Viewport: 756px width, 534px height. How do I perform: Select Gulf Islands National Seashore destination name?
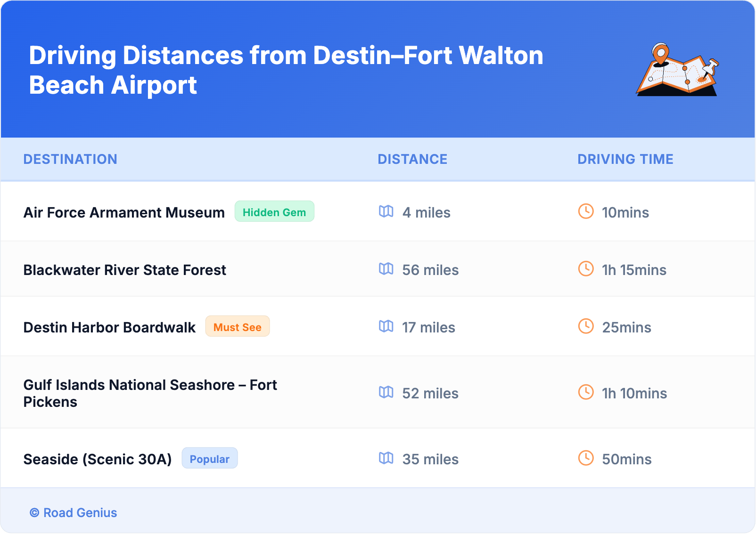[x=150, y=393]
